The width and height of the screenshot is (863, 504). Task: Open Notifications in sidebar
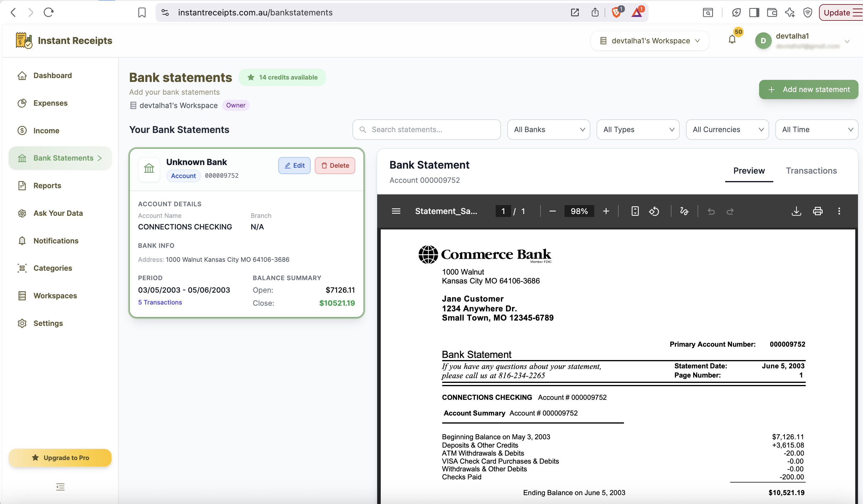point(60,241)
